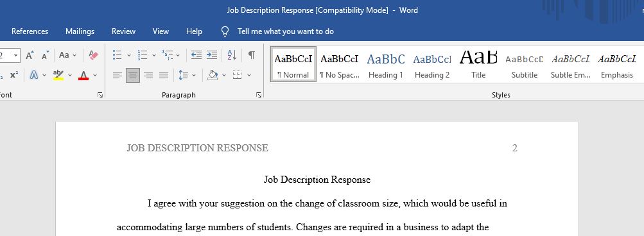
Task: Open the Change Case dropdown arrow
Action: [74, 55]
